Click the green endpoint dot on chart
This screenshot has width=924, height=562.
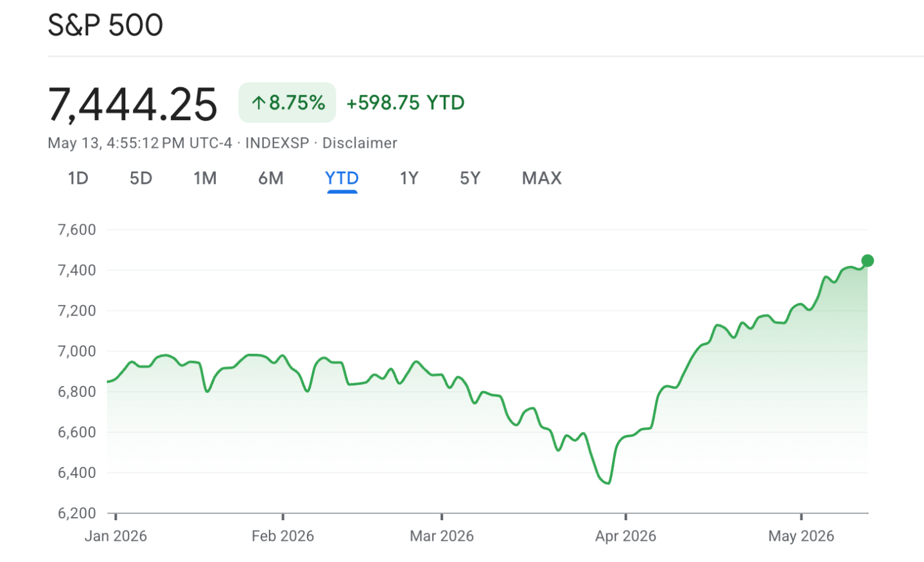point(867,261)
